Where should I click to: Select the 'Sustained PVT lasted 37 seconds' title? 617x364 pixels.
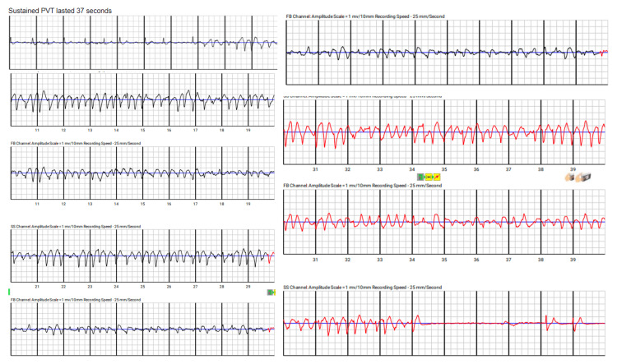pos(60,11)
